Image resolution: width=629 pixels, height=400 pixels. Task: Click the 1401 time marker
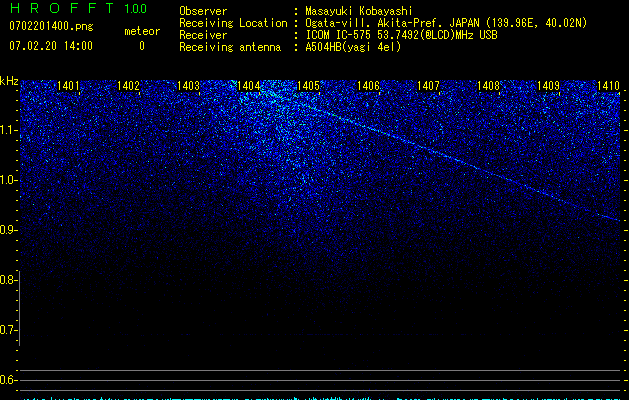tap(68, 85)
